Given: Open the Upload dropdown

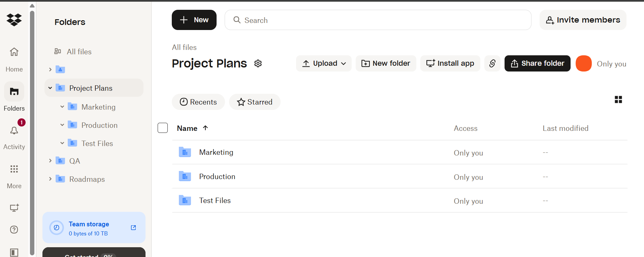Looking at the screenshot, I should [x=324, y=63].
